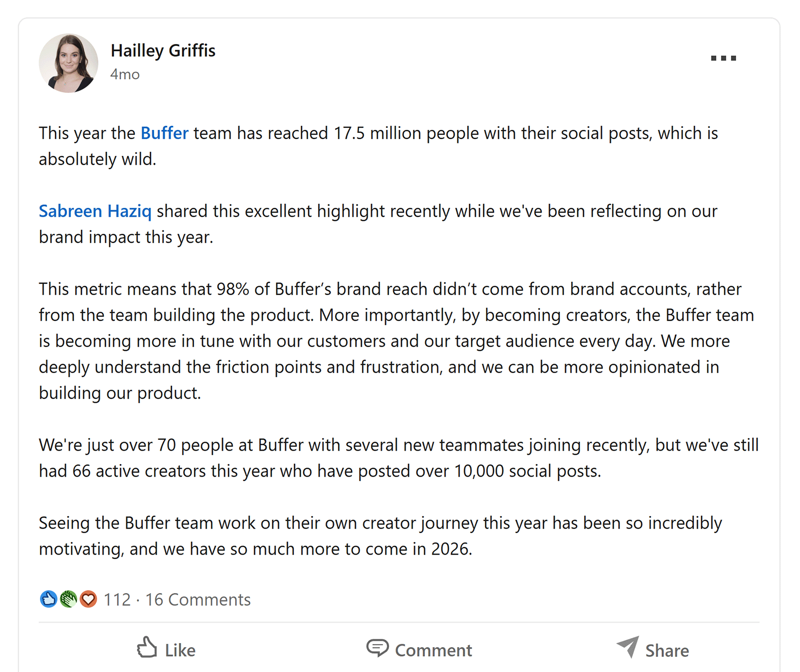The image size is (800, 672).
Task: Click the closing paragraph mentioning 2026
Action: (380, 536)
